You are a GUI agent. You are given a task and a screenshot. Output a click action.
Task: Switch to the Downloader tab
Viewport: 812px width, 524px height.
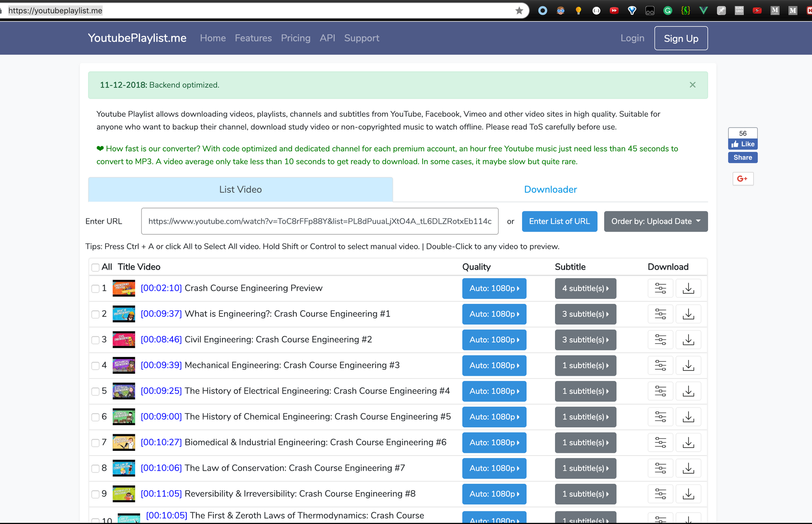click(x=550, y=190)
